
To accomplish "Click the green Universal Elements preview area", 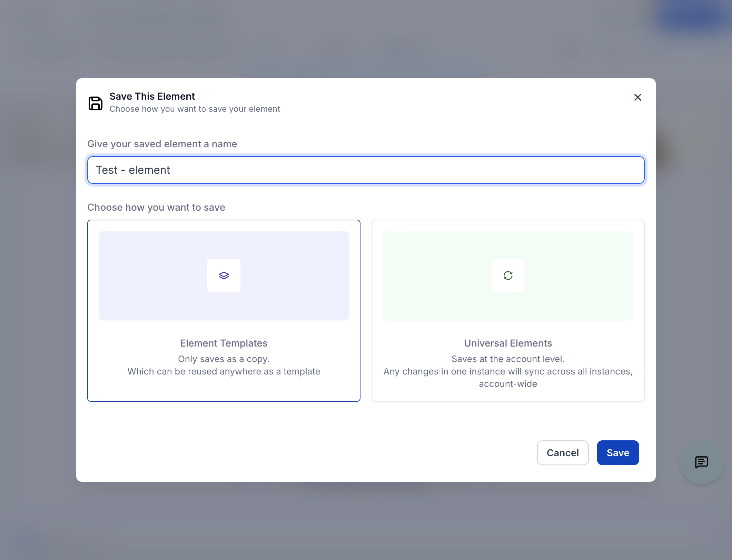I will point(508,276).
